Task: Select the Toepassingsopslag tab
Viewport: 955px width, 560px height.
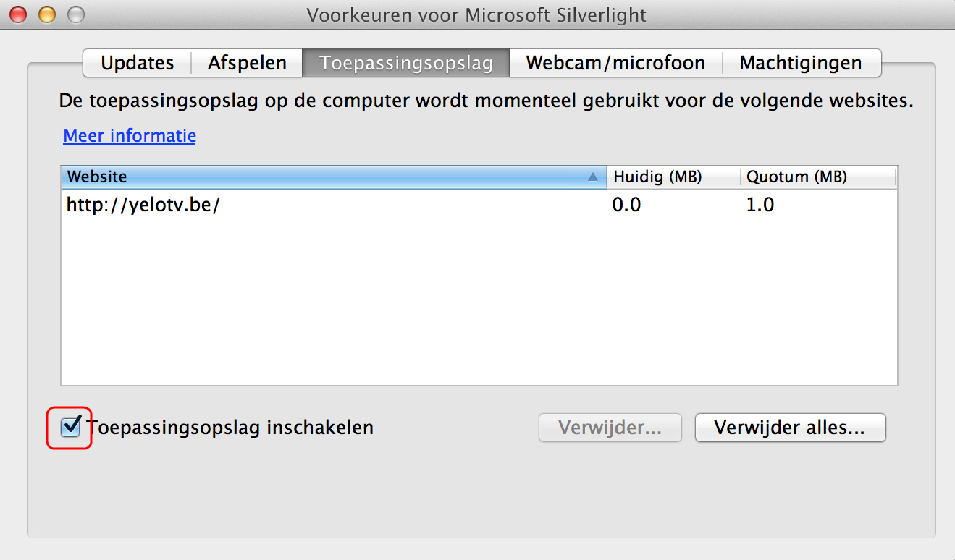Action: 406,63
